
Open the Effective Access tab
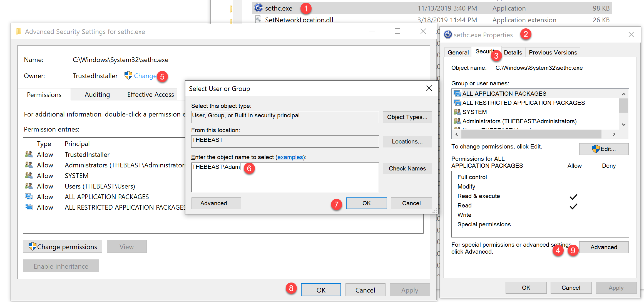pyautogui.click(x=151, y=95)
